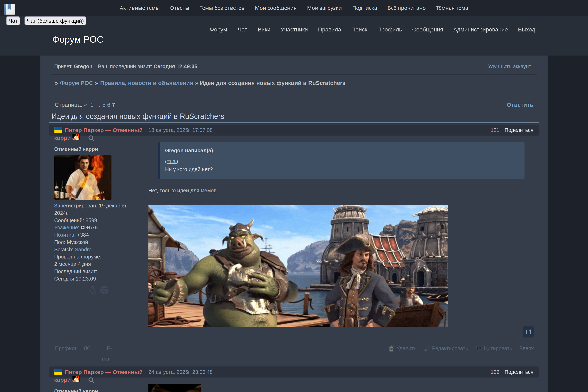The width and height of the screenshot is (588, 392).
Task: Click the bookmark logo icon in top-left corner
Action: [x=10, y=9]
